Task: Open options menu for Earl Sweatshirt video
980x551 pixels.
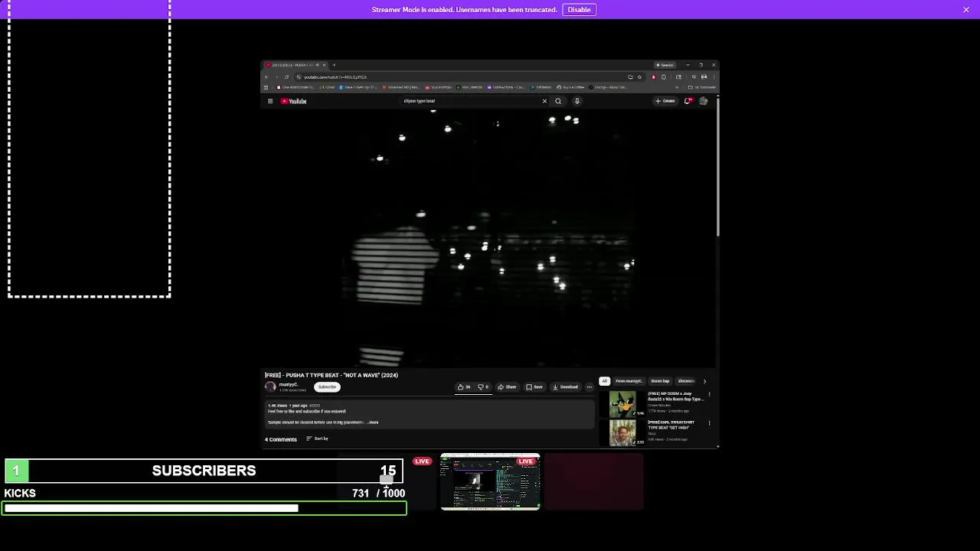Action: point(709,422)
